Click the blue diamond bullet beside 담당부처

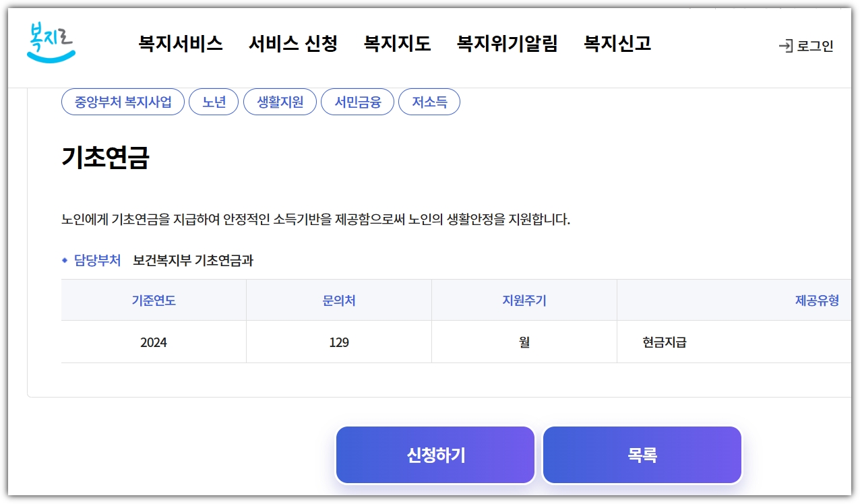pyautogui.click(x=63, y=258)
